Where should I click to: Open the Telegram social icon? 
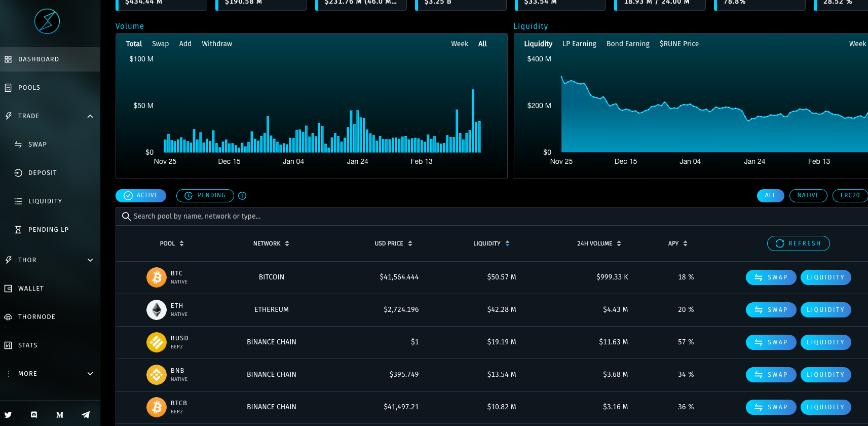click(86, 415)
